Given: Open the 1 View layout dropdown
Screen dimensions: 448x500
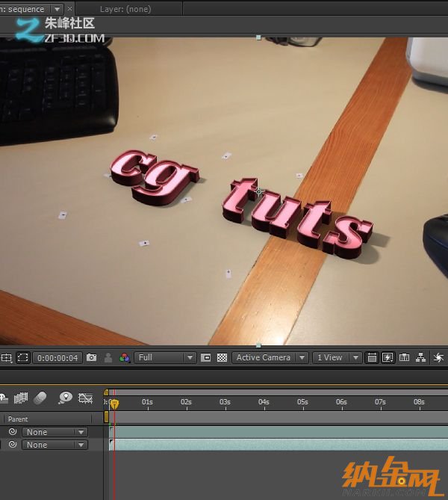Looking at the screenshot, I should click(337, 358).
